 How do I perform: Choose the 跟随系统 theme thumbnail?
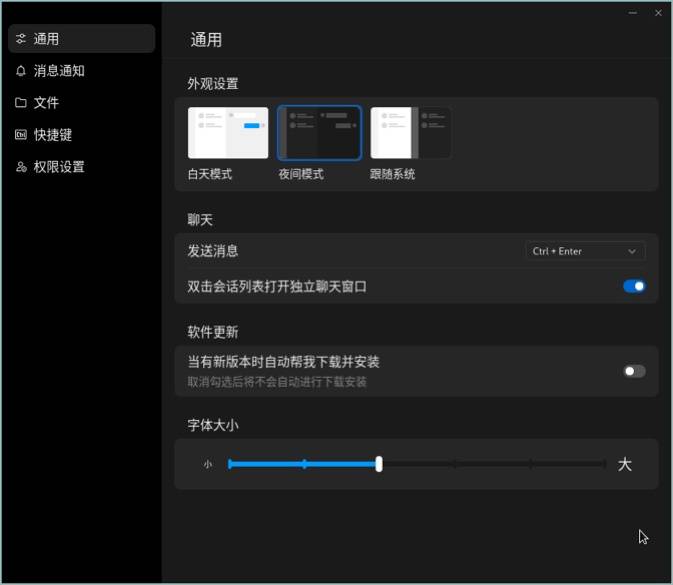point(410,133)
